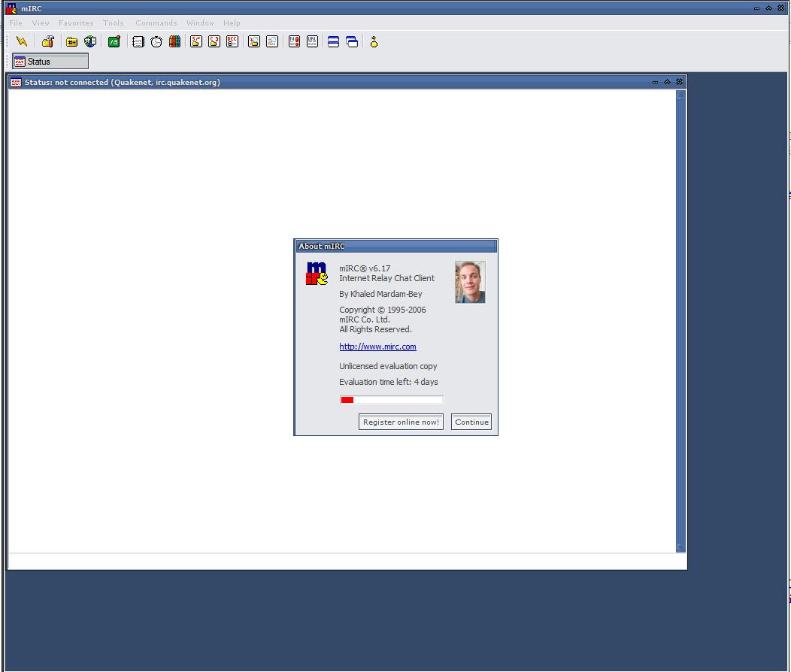This screenshot has height=672, width=791.
Task: Open the Received Files folder icon
Action: [x=254, y=42]
